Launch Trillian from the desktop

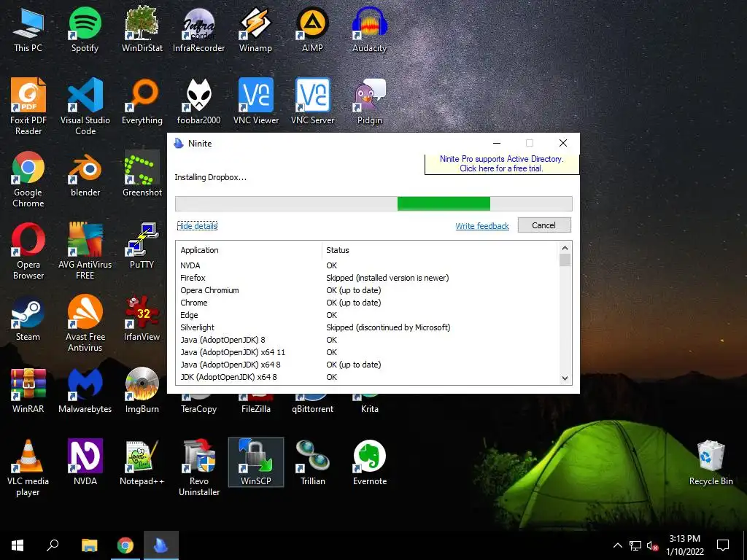[x=312, y=463]
